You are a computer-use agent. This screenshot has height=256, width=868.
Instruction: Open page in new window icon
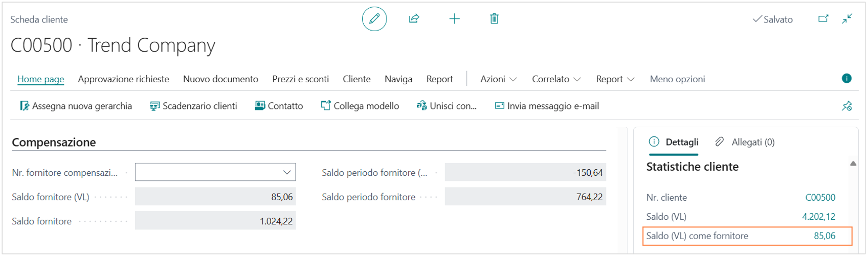(x=823, y=19)
